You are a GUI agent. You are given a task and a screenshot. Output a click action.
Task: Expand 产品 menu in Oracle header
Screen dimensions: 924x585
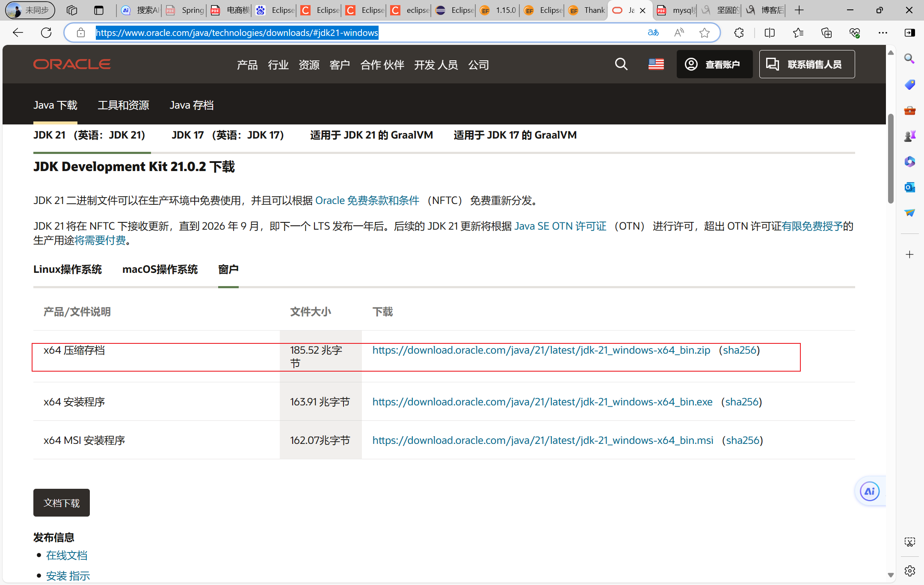click(247, 65)
